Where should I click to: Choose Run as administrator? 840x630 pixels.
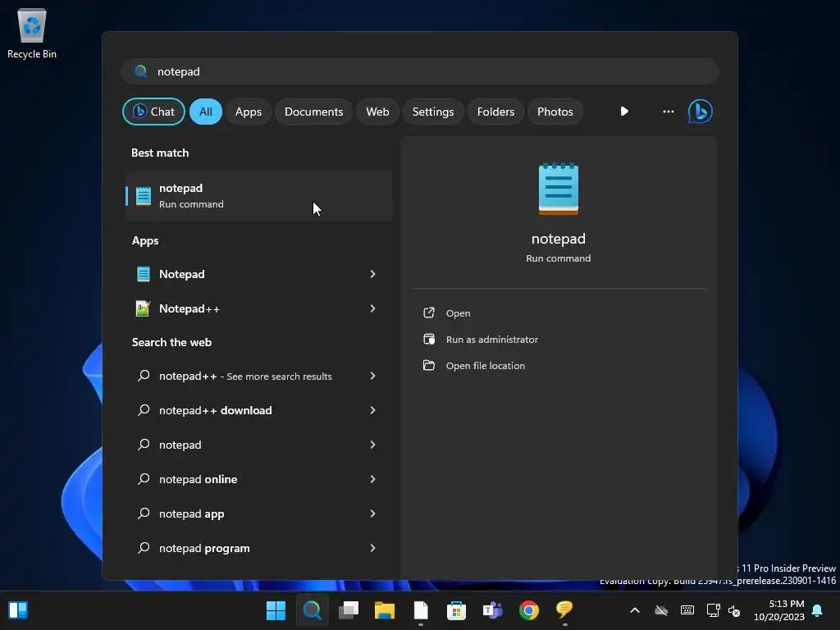click(x=492, y=340)
